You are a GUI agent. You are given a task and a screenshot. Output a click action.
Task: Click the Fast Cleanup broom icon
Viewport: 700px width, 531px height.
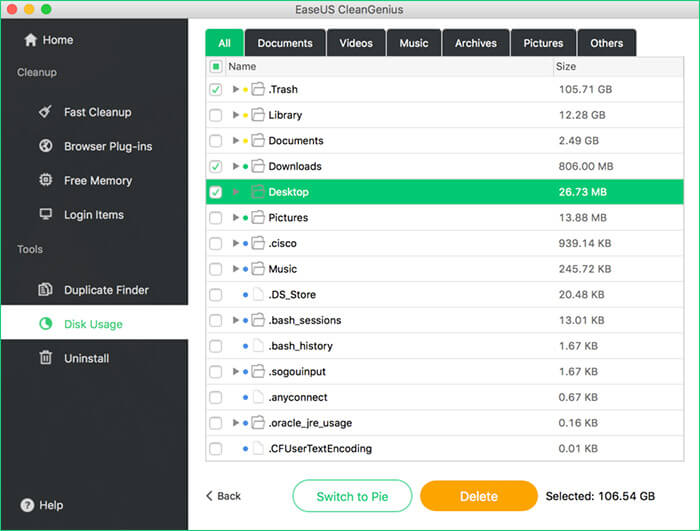(45, 112)
